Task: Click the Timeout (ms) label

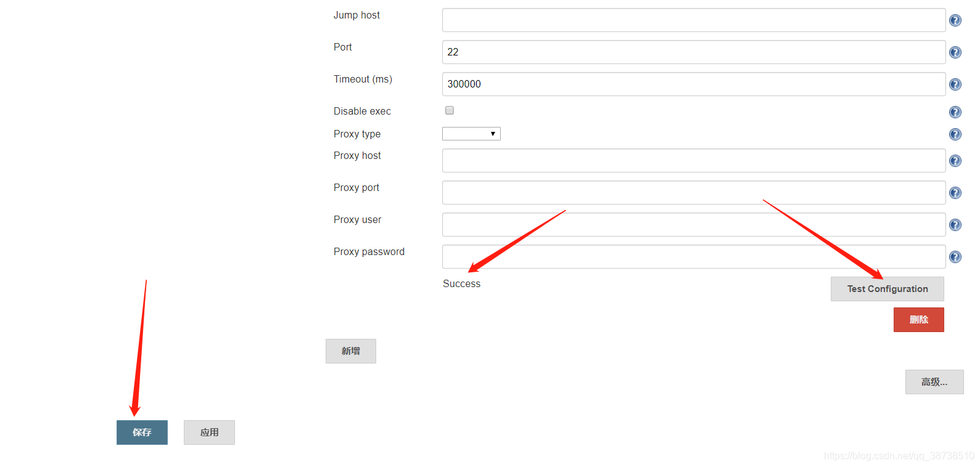Action: click(363, 79)
